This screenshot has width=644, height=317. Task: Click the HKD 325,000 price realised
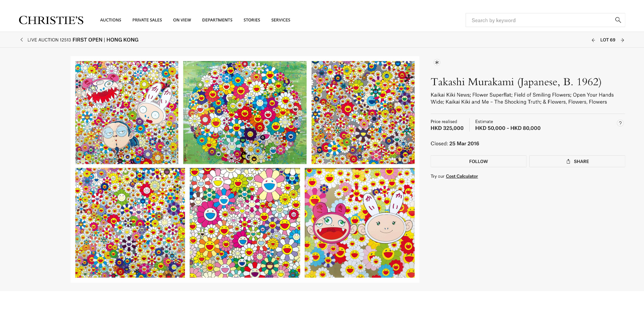(x=447, y=128)
